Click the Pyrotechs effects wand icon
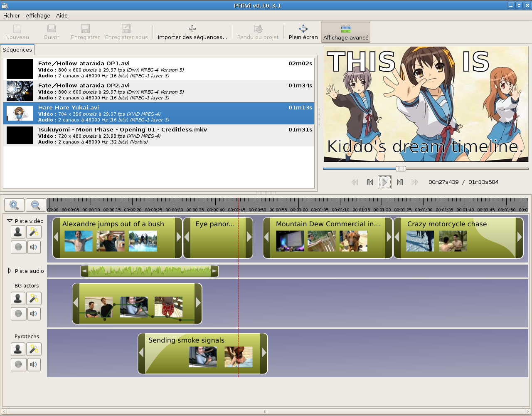532x416 pixels. click(34, 349)
